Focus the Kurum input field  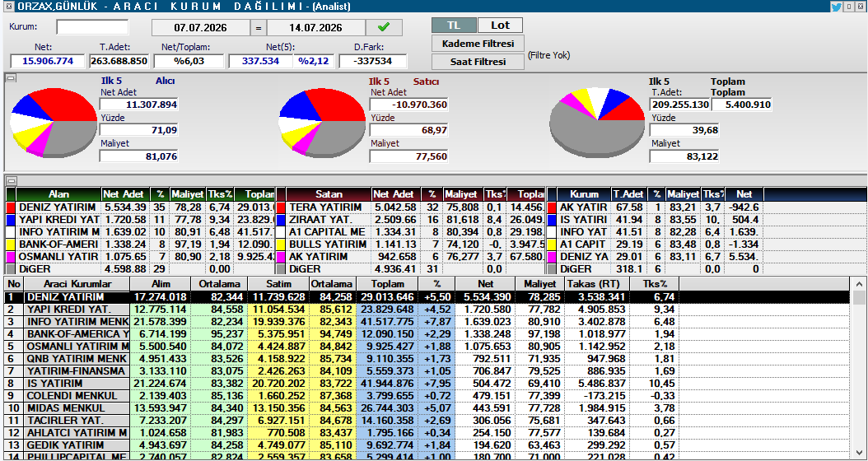pyautogui.click(x=92, y=26)
